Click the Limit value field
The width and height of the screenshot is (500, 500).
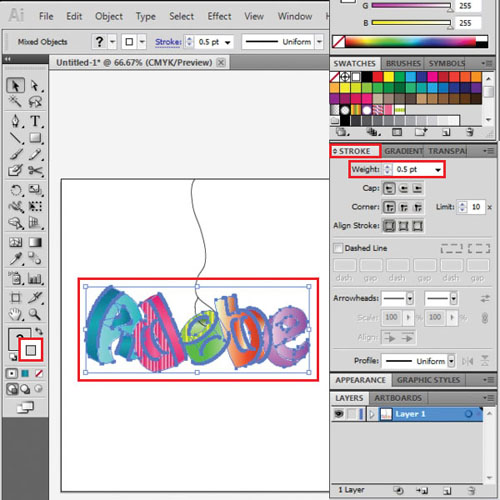point(476,207)
